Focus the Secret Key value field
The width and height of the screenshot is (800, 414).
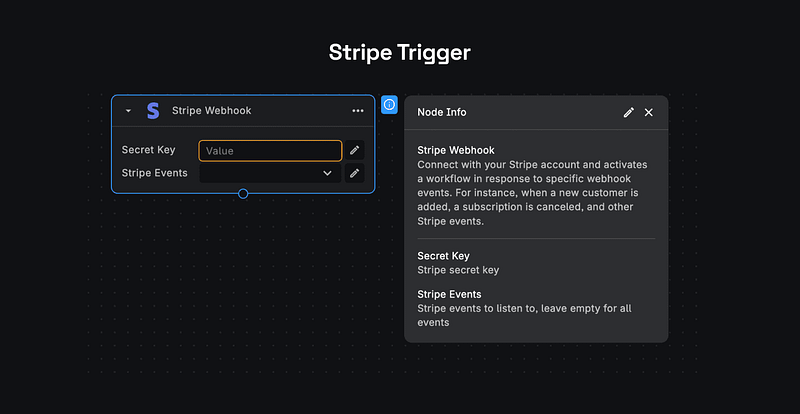(270, 151)
